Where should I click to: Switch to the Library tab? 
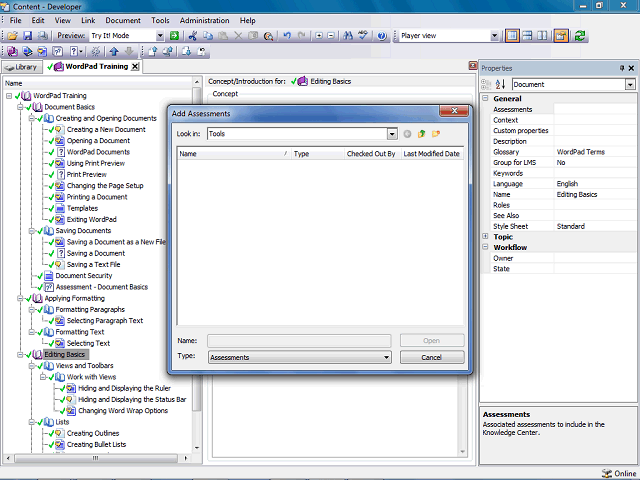coord(22,67)
